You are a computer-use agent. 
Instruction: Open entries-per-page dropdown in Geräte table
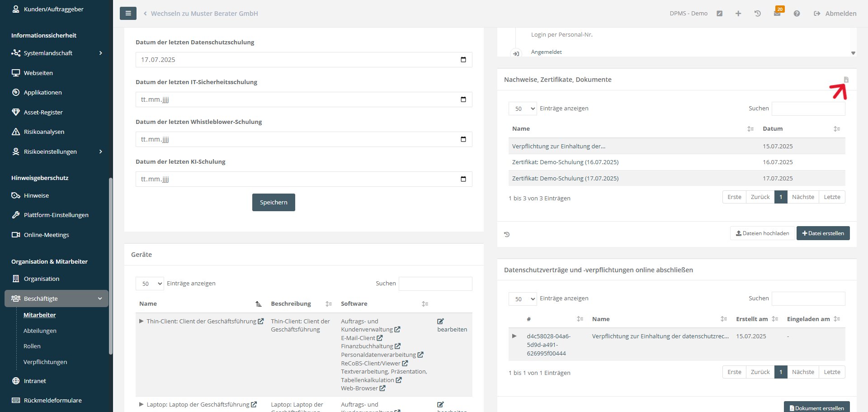(x=150, y=284)
